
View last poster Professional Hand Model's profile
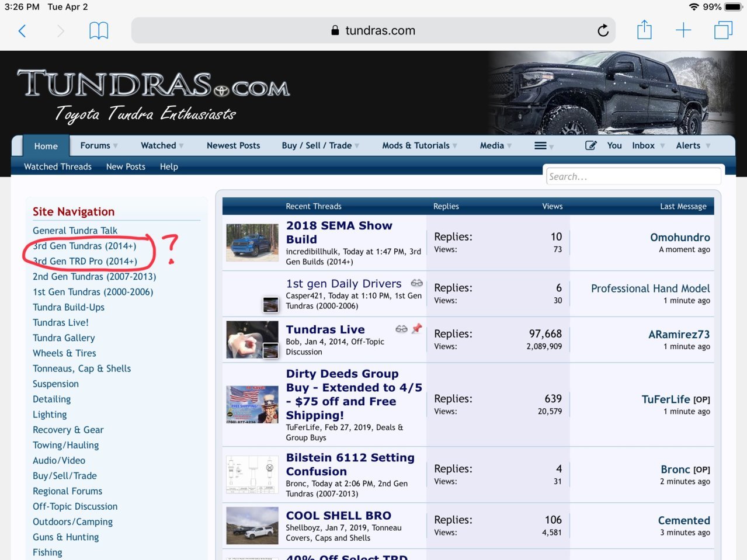651,288
